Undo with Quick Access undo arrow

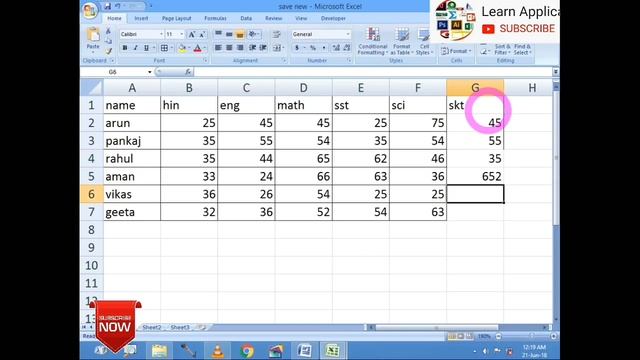(x=118, y=6)
